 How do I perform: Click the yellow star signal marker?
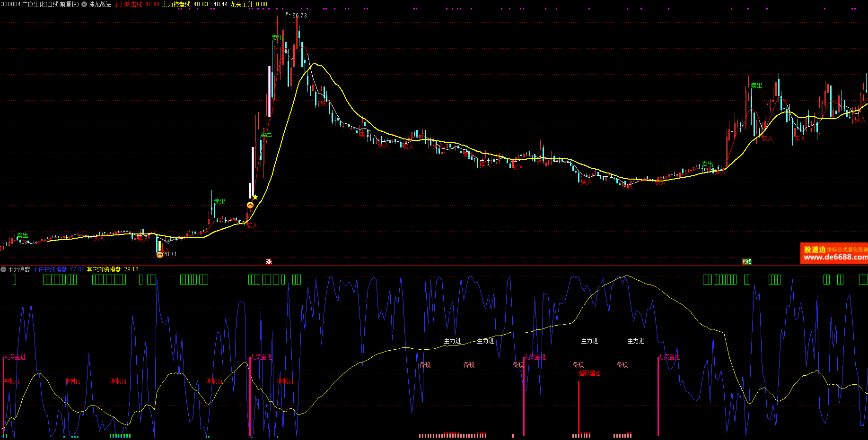[x=255, y=197]
